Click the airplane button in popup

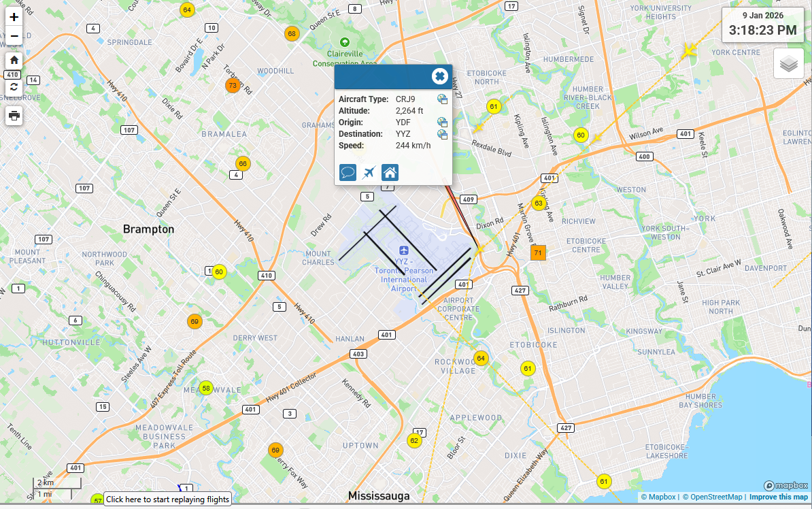click(x=369, y=172)
